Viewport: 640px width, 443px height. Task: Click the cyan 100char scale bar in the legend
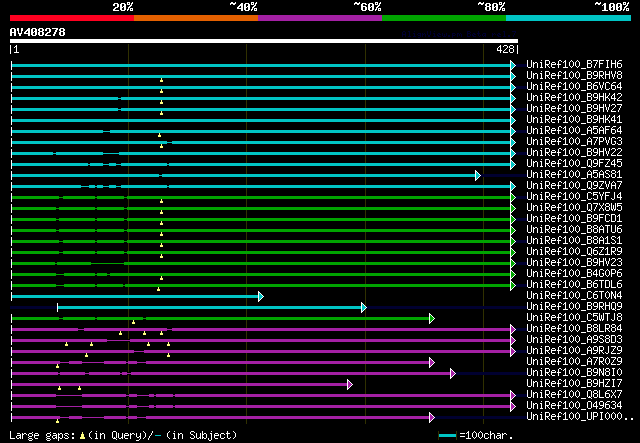(x=447, y=436)
